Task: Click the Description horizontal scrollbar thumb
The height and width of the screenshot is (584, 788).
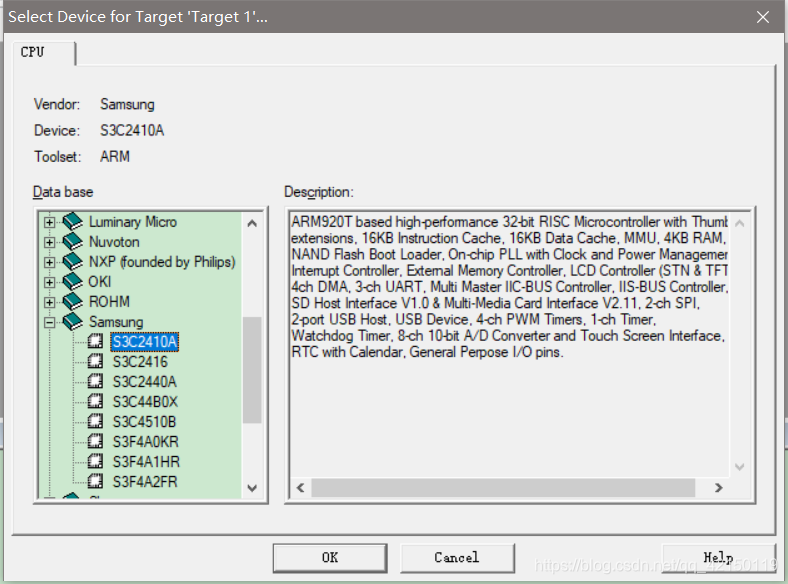Action: [503, 488]
